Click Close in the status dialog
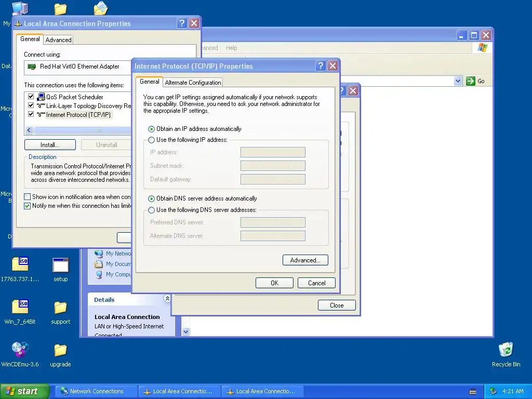This screenshot has height=399, width=532. tap(337, 305)
